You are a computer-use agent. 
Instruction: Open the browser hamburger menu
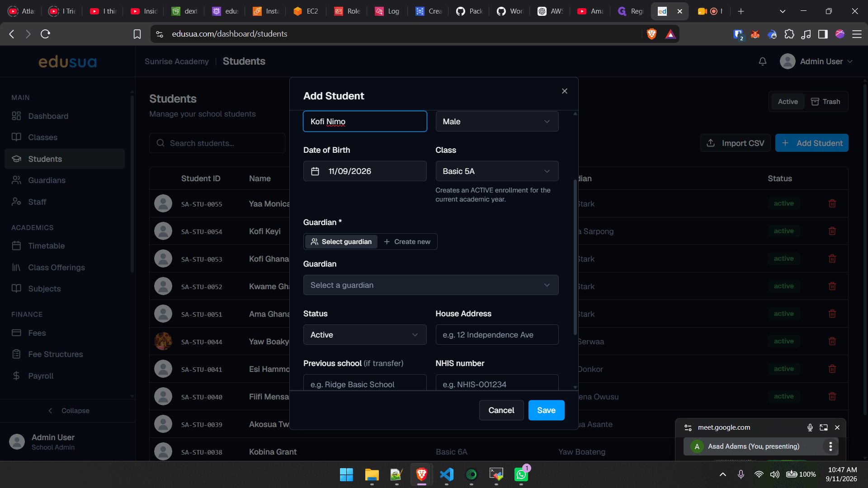857,34
